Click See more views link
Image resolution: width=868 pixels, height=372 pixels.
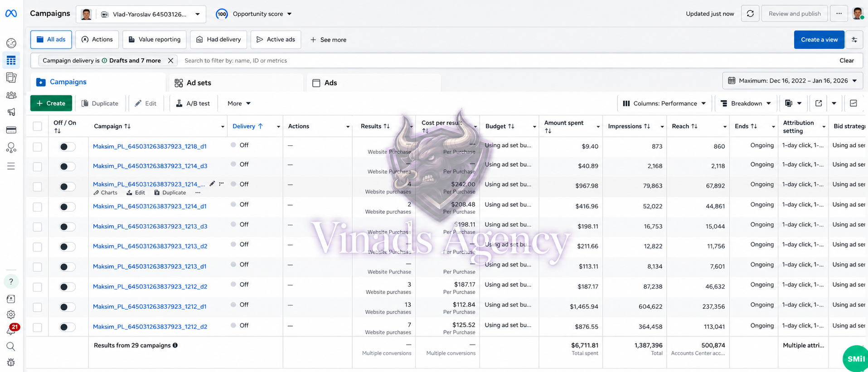click(328, 40)
